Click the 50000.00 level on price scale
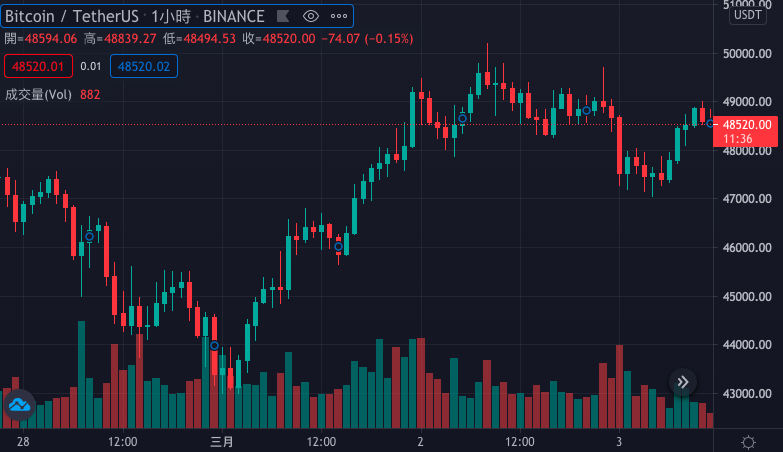Viewport: 783px width, 452px height. pos(746,53)
